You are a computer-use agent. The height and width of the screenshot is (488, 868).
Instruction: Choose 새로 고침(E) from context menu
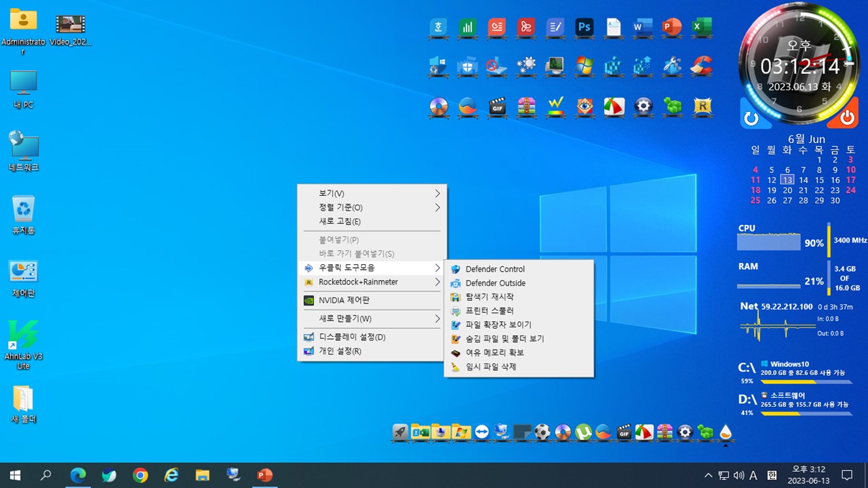[372, 222]
